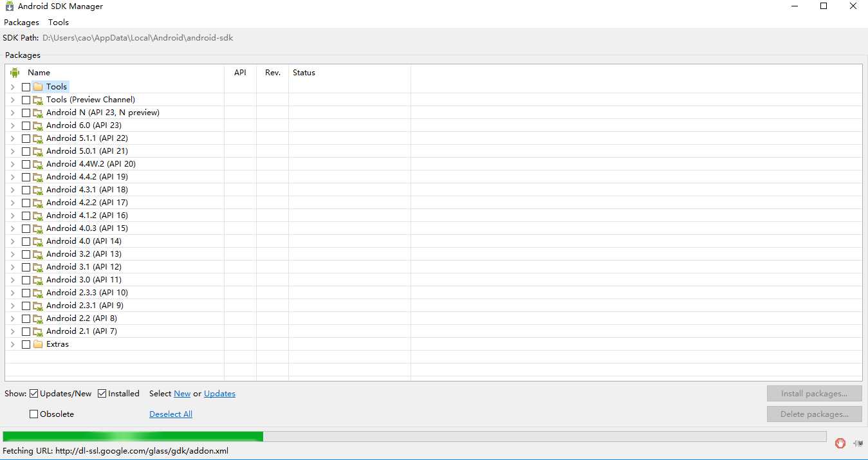Image resolution: width=868 pixels, height=460 pixels.
Task: Check the Tools package checkbox
Action: [x=26, y=87]
